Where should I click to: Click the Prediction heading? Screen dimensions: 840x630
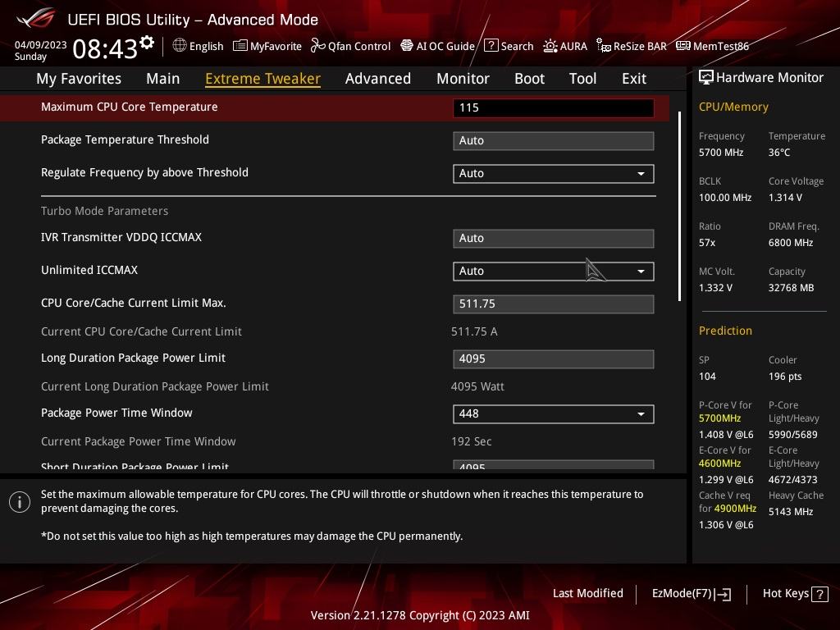click(725, 331)
